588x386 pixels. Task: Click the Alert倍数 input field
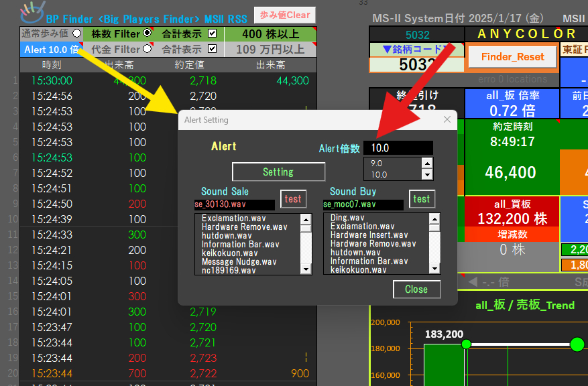click(398, 148)
